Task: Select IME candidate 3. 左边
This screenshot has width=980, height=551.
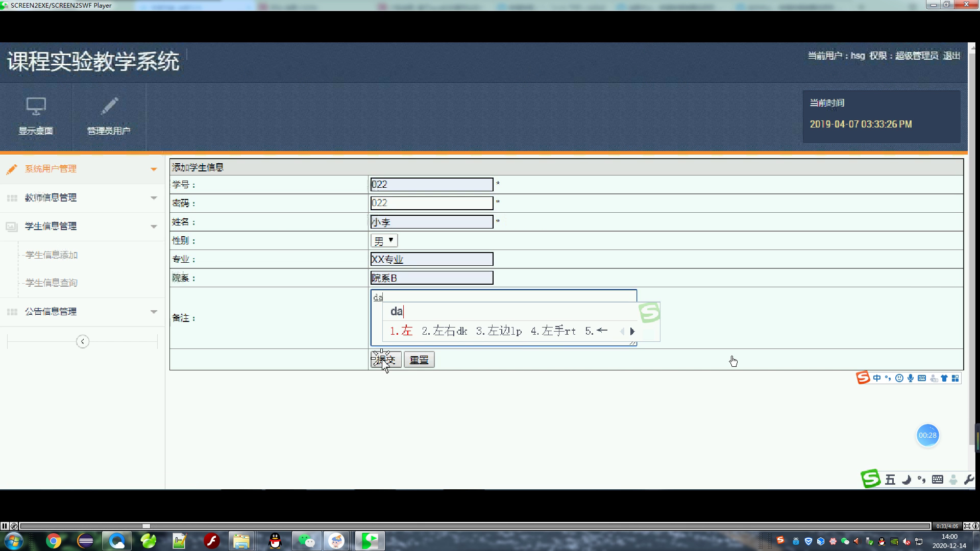Action: 499,331
